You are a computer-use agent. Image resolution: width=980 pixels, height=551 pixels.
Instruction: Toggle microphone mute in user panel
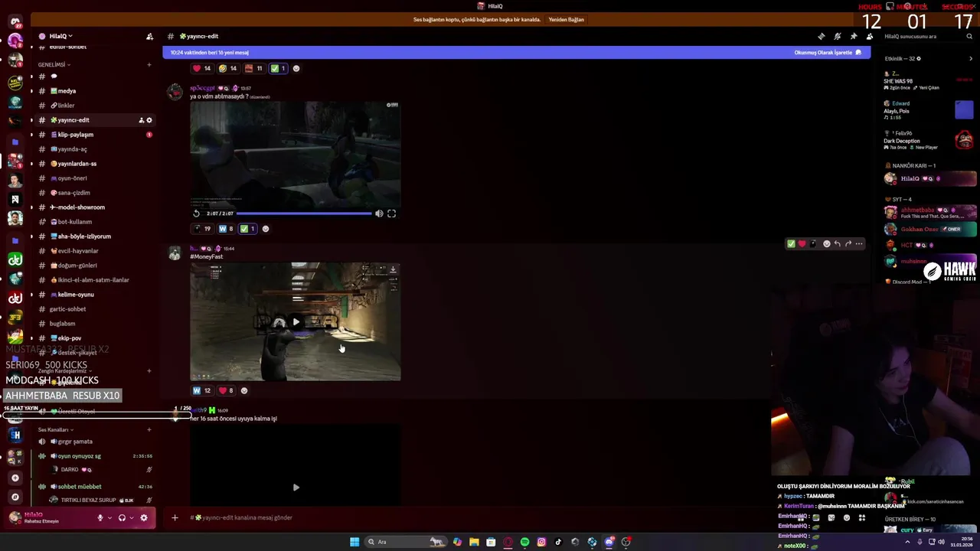[x=100, y=518]
